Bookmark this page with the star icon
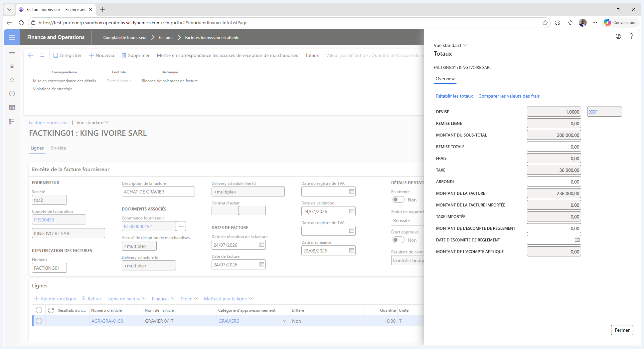The width and height of the screenshot is (644, 349). pyautogui.click(x=545, y=23)
